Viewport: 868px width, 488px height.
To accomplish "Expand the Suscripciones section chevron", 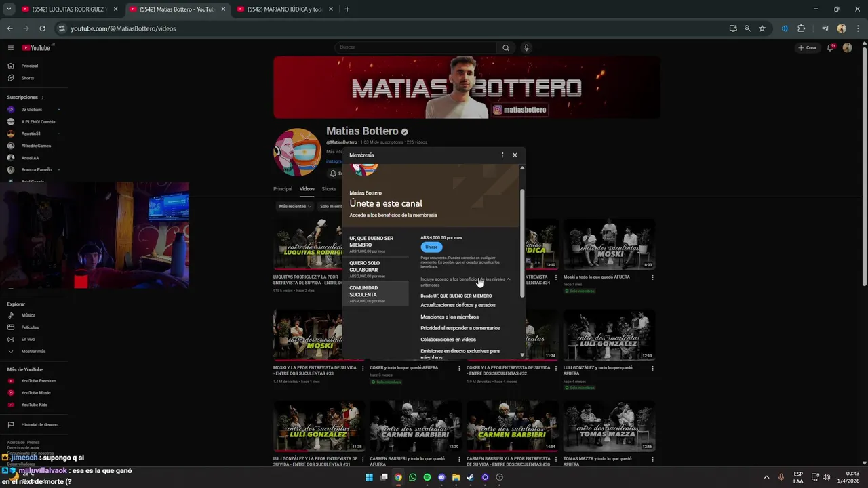I will (x=43, y=98).
